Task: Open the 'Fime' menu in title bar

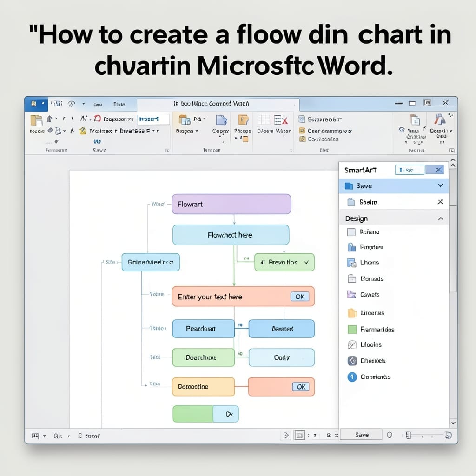Action: 119,104
